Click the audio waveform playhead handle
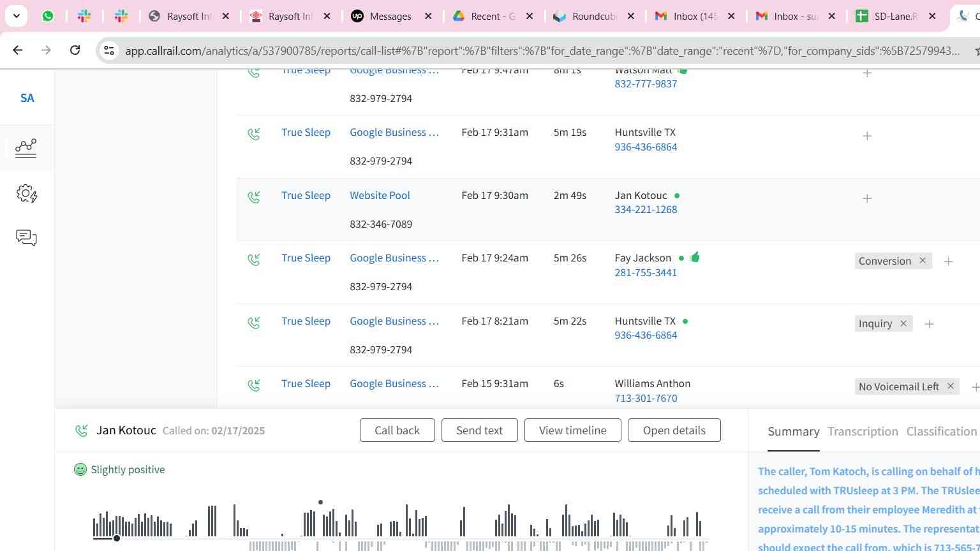980x551 pixels. tap(117, 538)
